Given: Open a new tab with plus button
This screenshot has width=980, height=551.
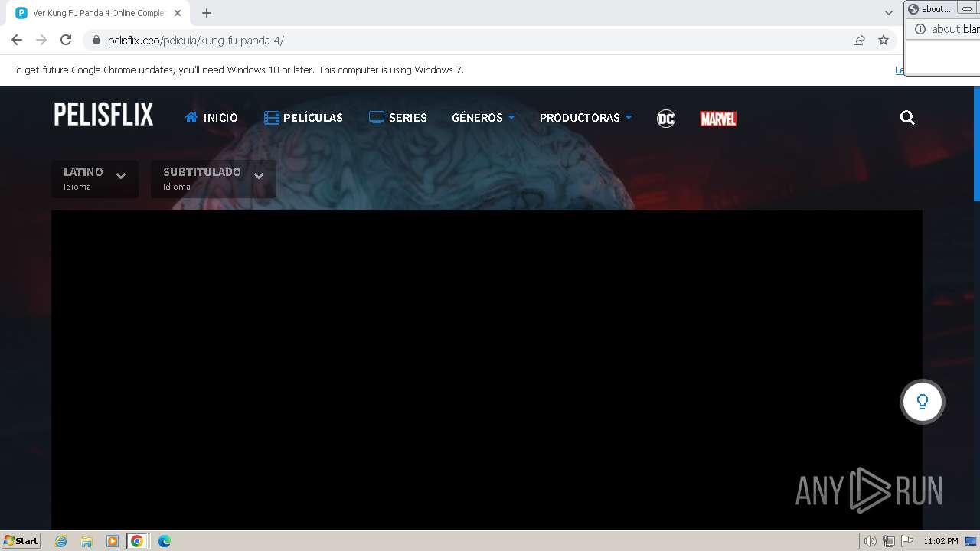Looking at the screenshot, I should [x=207, y=13].
